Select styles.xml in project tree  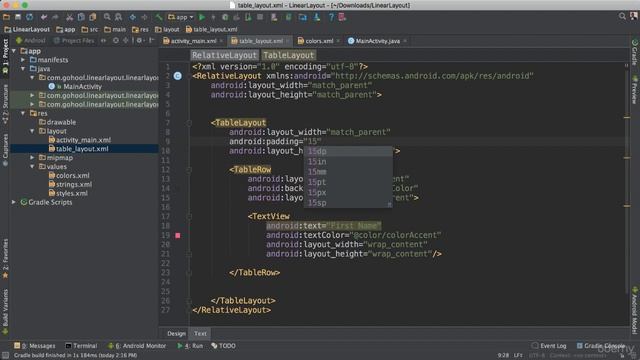[72, 193]
